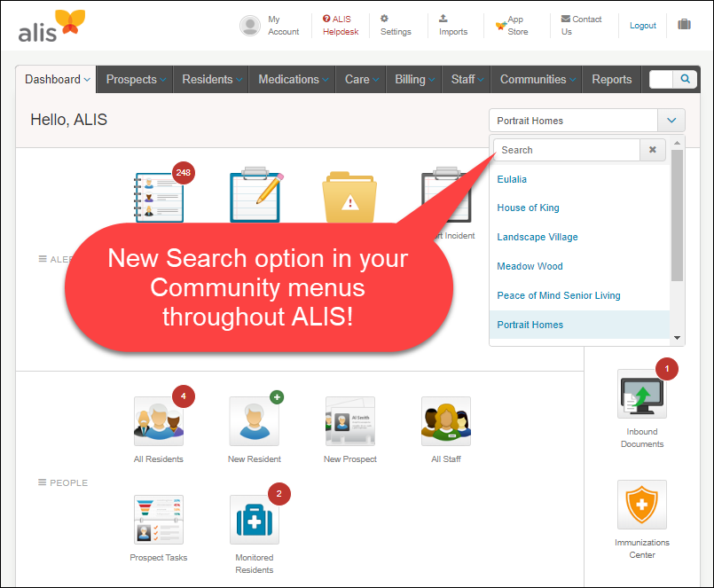Expand the Dashboard menu tab

(57, 79)
